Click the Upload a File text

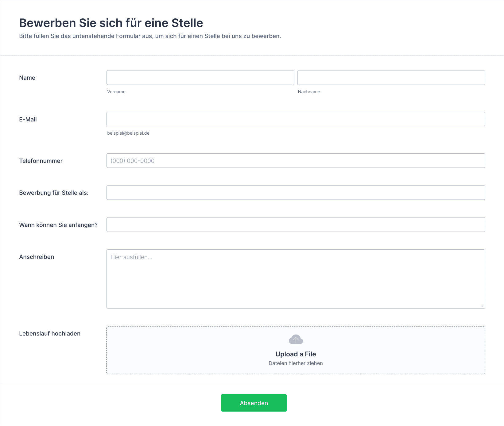point(296,354)
